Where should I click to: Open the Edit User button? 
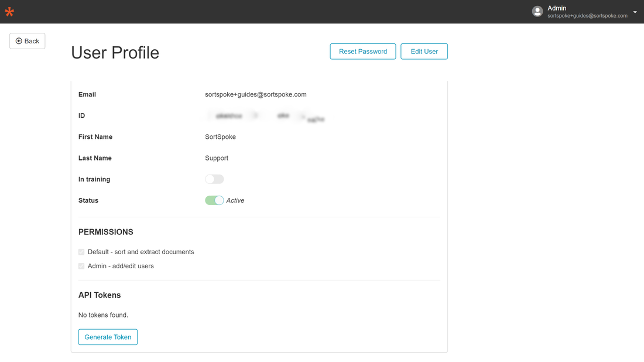coord(424,52)
